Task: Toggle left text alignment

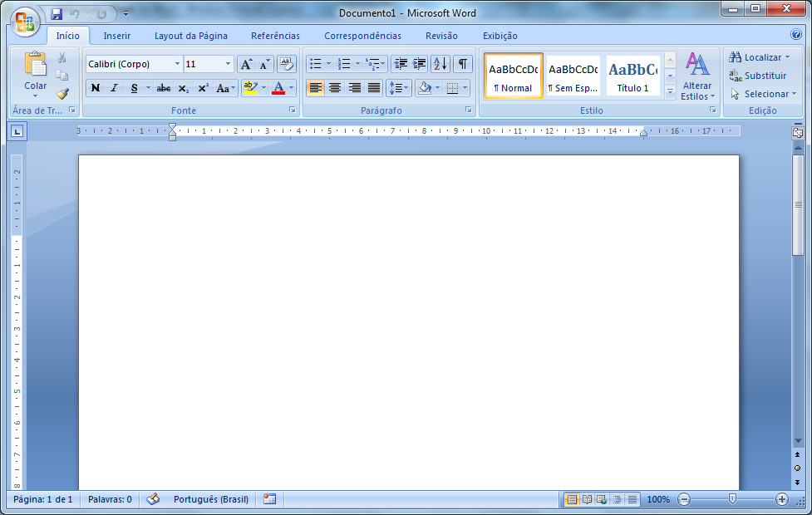Action: [x=315, y=88]
